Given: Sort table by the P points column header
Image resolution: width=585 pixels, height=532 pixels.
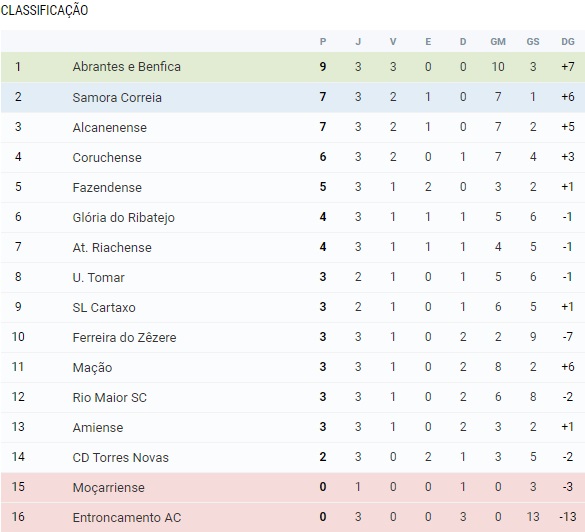Looking at the screenshot, I should tap(323, 41).
